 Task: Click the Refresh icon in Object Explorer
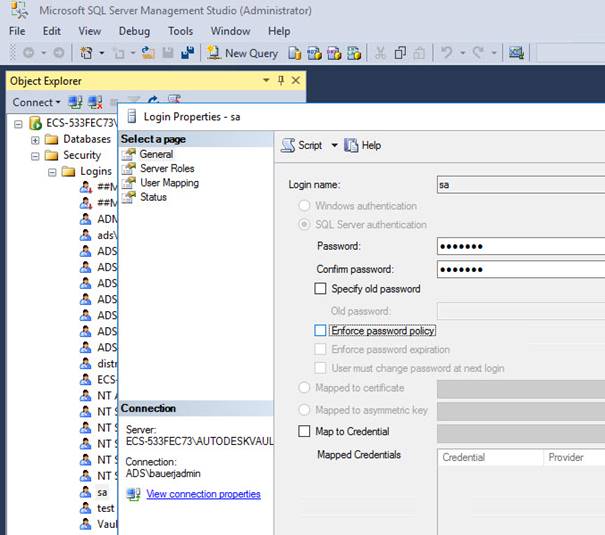click(154, 102)
